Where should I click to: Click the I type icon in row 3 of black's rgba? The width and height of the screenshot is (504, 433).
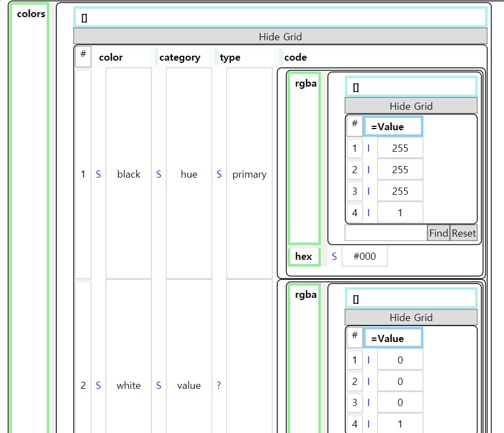pos(368,191)
